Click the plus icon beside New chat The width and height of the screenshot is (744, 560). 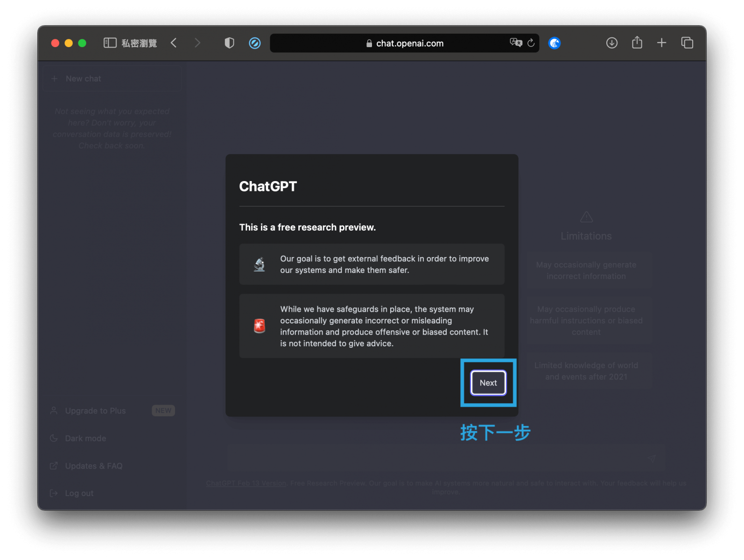point(54,78)
